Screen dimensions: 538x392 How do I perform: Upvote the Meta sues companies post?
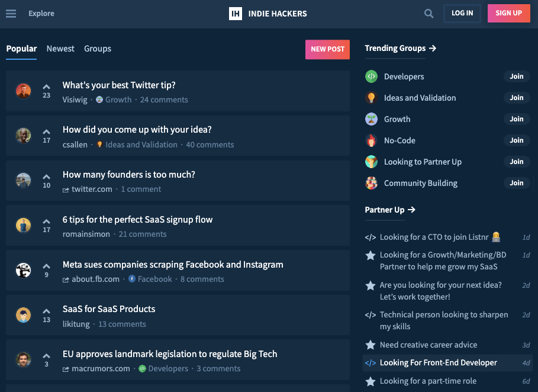click(46, 266)
